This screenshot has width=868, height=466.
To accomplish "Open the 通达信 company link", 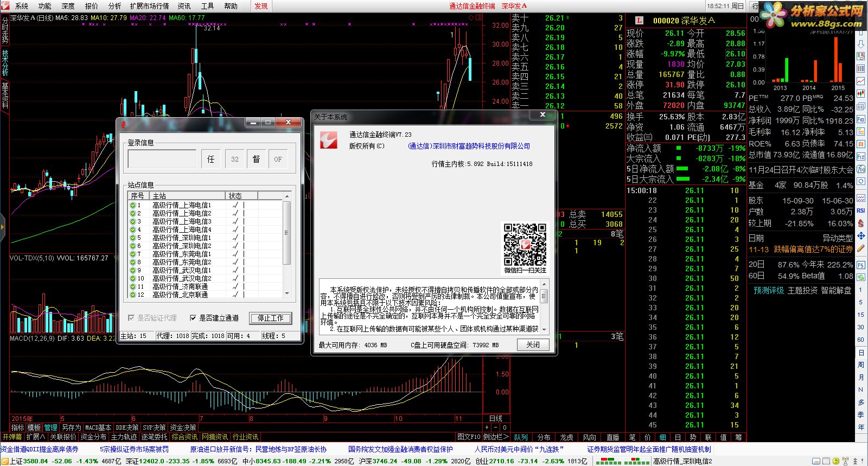I will tap(469, 146).
